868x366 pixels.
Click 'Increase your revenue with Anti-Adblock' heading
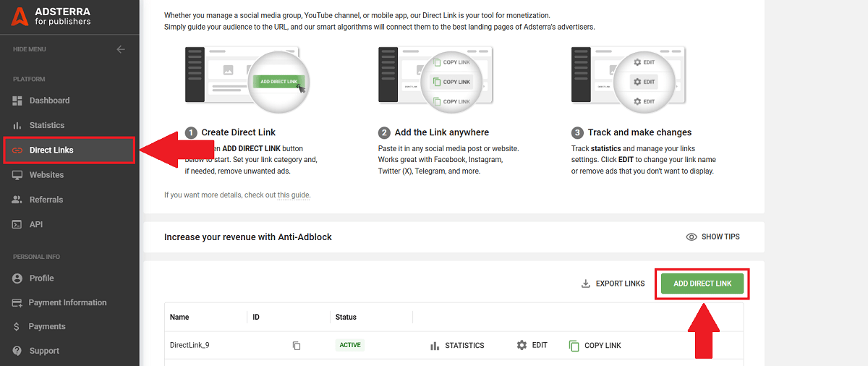click(248, 237)
